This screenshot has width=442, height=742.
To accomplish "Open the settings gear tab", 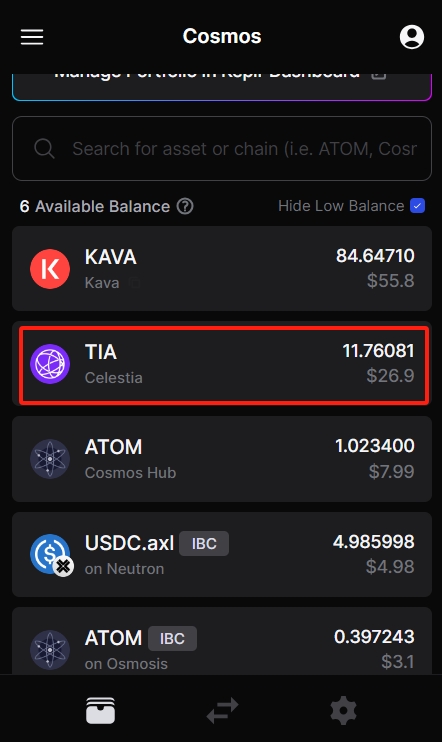I will click(343, 710).
